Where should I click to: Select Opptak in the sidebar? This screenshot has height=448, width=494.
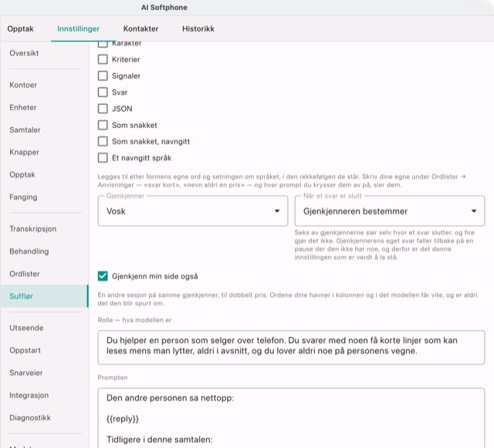(44, 175)
